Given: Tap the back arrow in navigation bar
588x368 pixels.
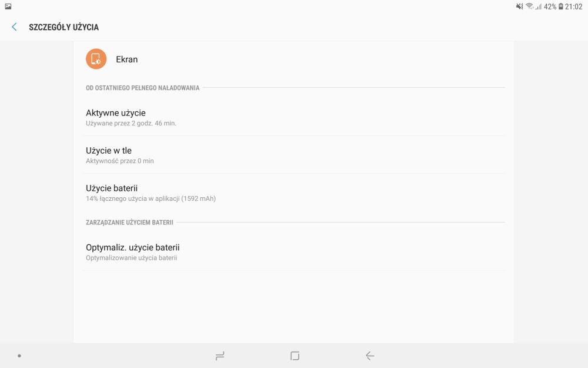Looking at the screenshot, I should point(370,356).
